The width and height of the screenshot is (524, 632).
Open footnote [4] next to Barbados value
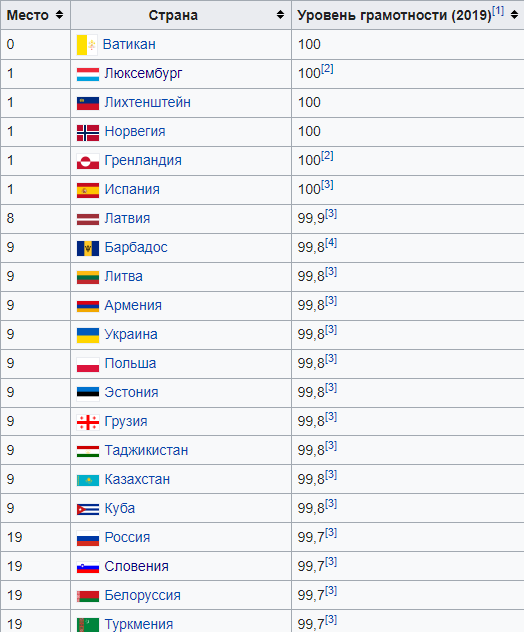[331, 243]
